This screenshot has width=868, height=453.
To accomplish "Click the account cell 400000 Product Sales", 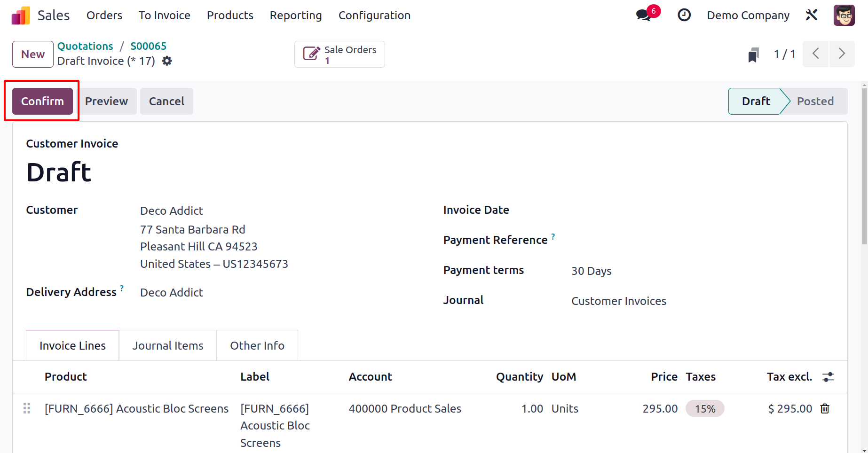I will [x=405, y=409].
